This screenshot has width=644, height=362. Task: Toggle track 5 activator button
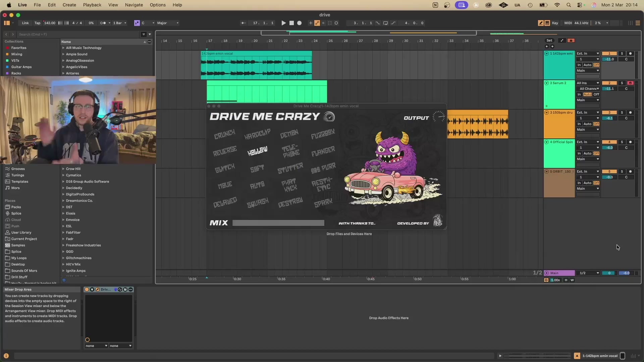pos(609,172)
